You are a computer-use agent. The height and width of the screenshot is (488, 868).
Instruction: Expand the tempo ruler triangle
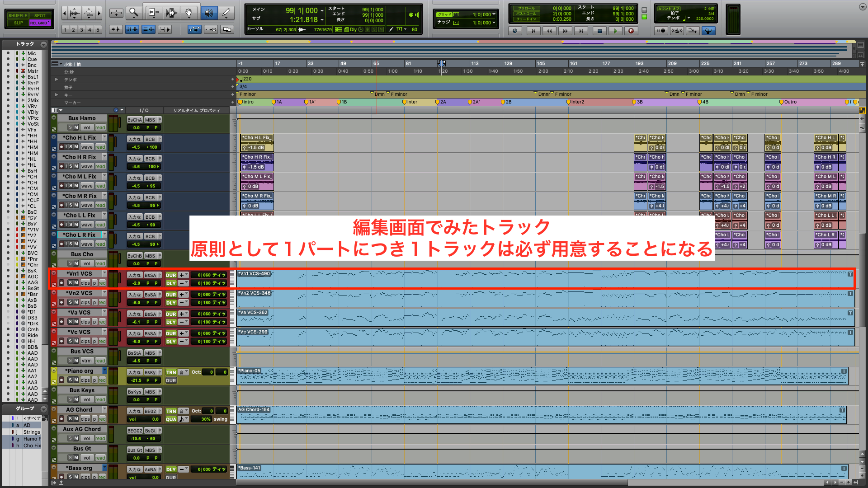coord(57,80)
